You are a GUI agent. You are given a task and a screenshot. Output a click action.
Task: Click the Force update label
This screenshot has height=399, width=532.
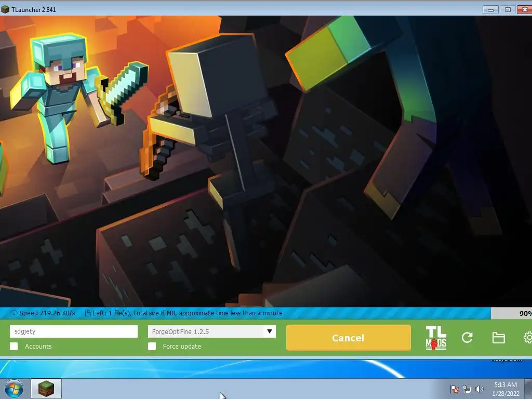coord(182,347)
